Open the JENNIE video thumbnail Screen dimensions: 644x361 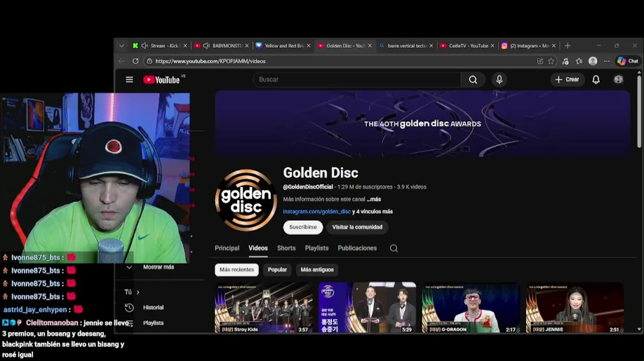pos(574,307)
